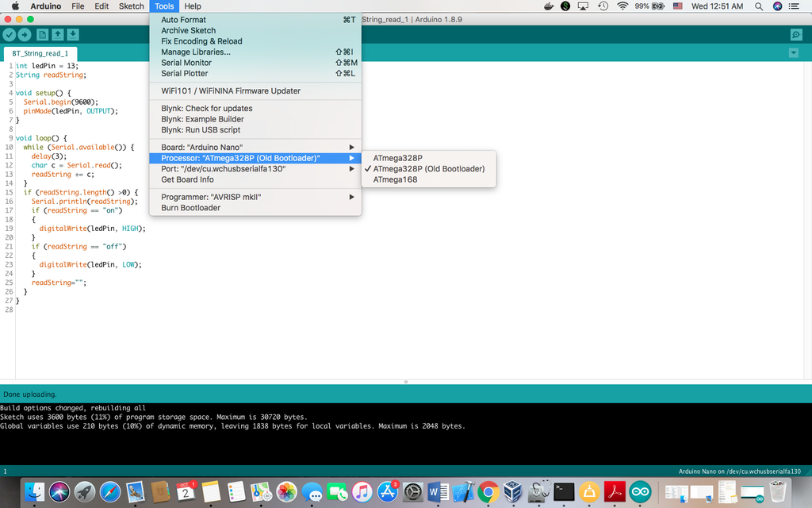Close the highlighted Tools menu in menu bar
This screenshot has height=508, width=812.
click(164, 6)
